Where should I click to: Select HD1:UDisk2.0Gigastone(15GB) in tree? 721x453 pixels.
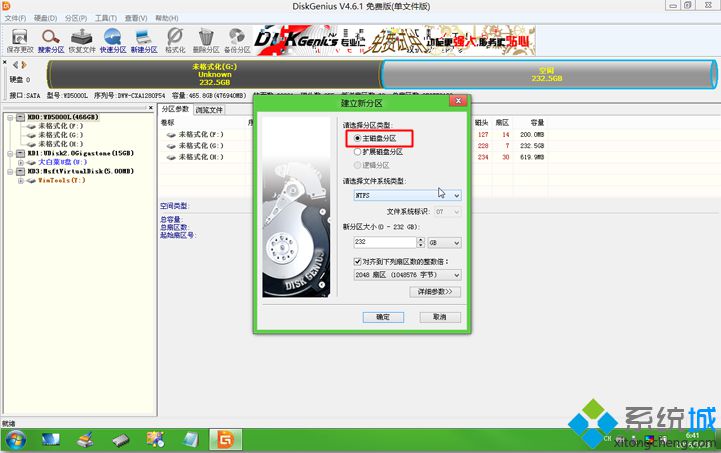[x=80, y=153]
